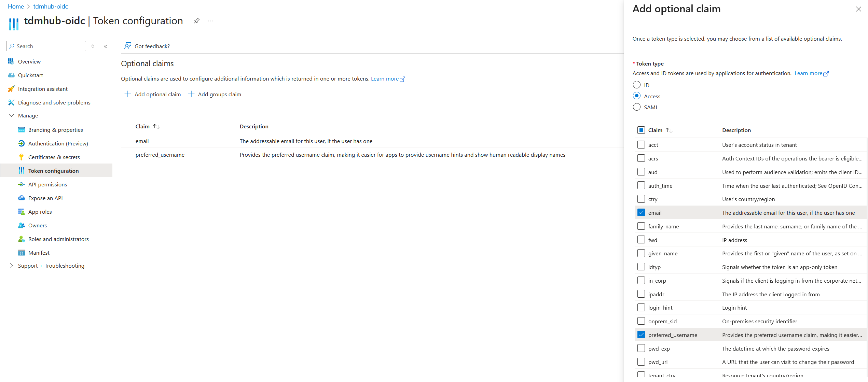The image size is (868, 382).
Task: Check the family_name claim checkbox
Action: [x=641, y=226]
